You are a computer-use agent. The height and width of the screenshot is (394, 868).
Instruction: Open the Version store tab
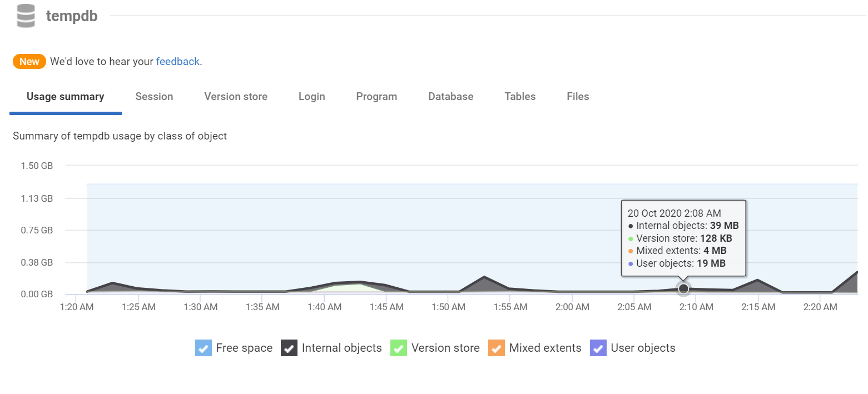click(236, 97)
